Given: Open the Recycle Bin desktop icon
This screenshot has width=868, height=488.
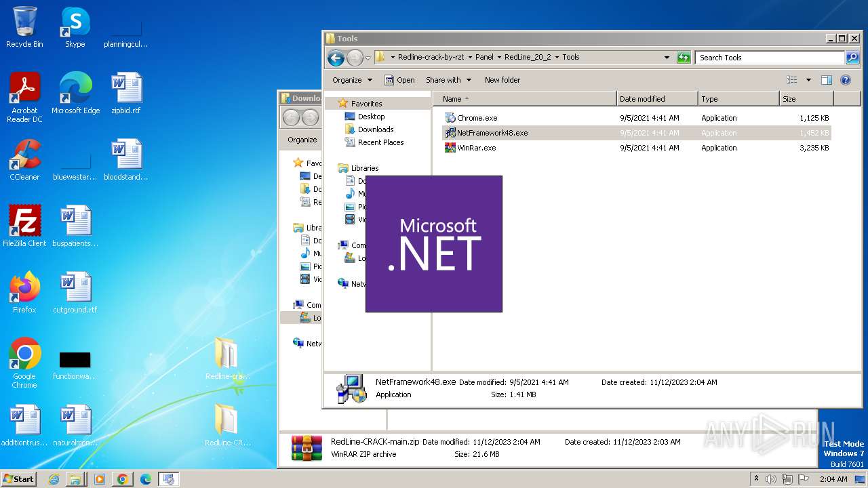Looking at the screenshot, I should tap(24, 28).
